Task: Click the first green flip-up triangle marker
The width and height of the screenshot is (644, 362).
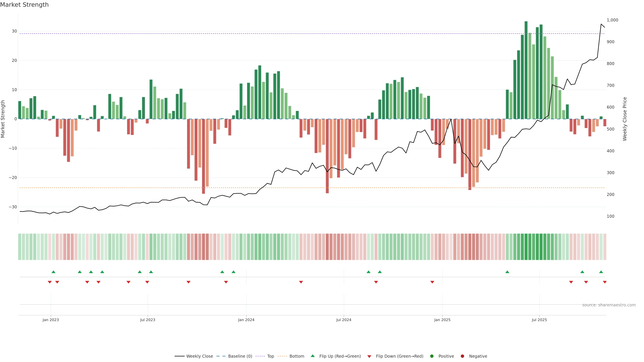Action: (53, 272)
